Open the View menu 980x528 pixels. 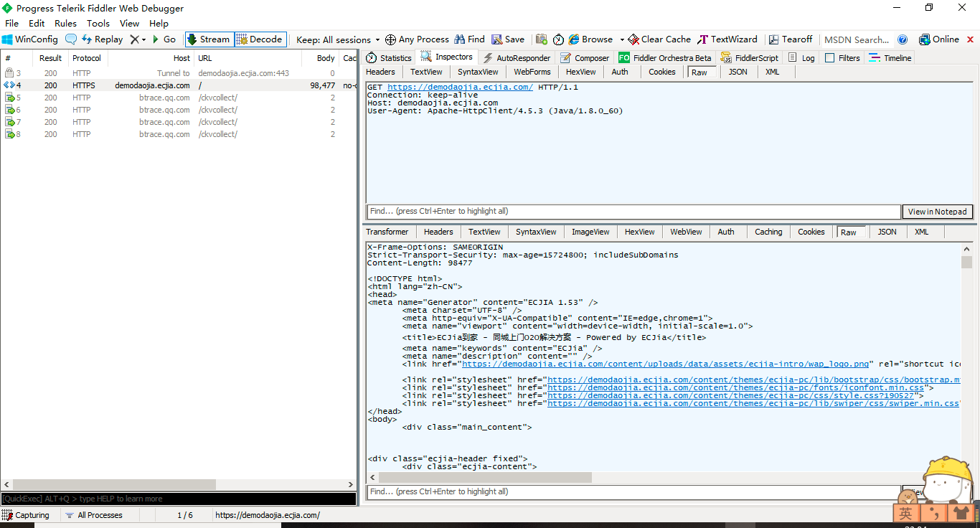pyautogui.click(x=130, y=24)
